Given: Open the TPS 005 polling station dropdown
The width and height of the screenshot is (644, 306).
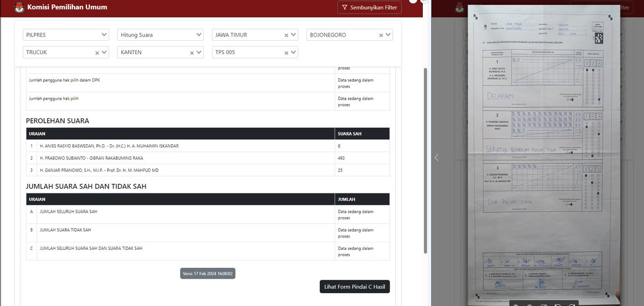Looking at the screenshot, I should click(x=255, y=53).
